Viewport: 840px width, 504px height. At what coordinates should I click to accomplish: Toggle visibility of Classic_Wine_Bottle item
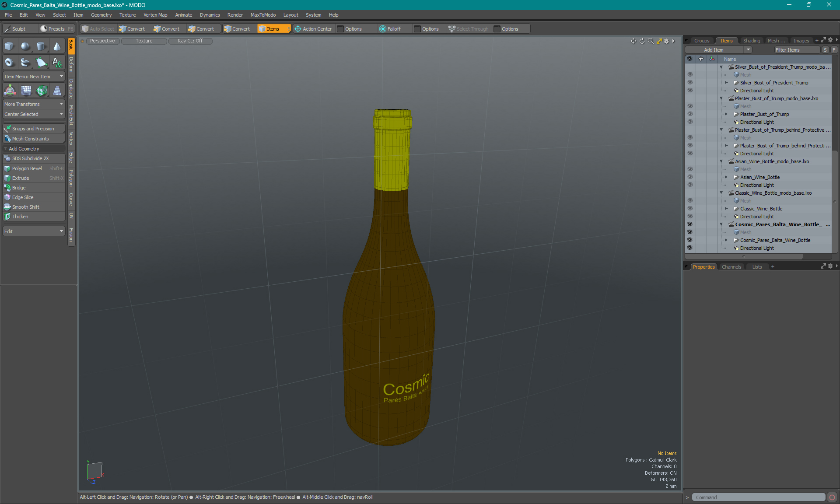point(689,209)
